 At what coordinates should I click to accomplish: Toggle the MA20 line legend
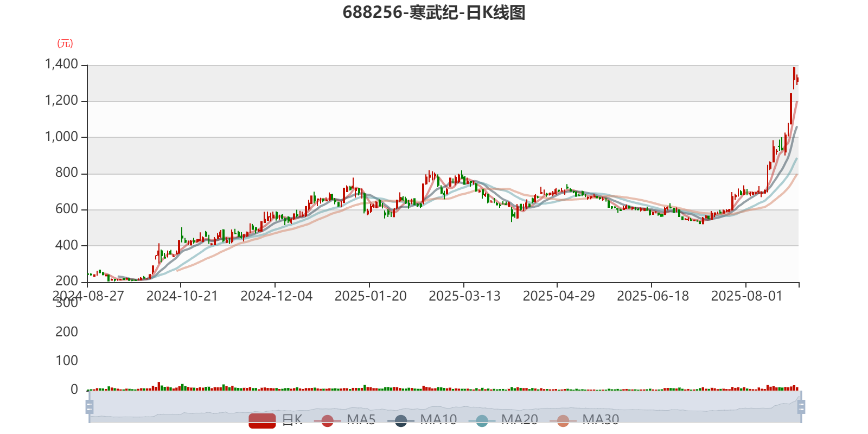503,420
